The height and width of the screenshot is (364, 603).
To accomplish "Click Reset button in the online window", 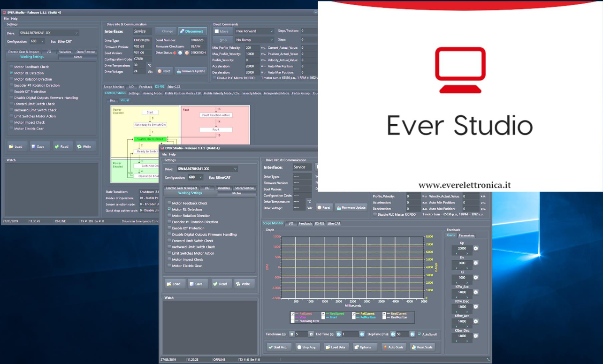I will tap(164, 71).
